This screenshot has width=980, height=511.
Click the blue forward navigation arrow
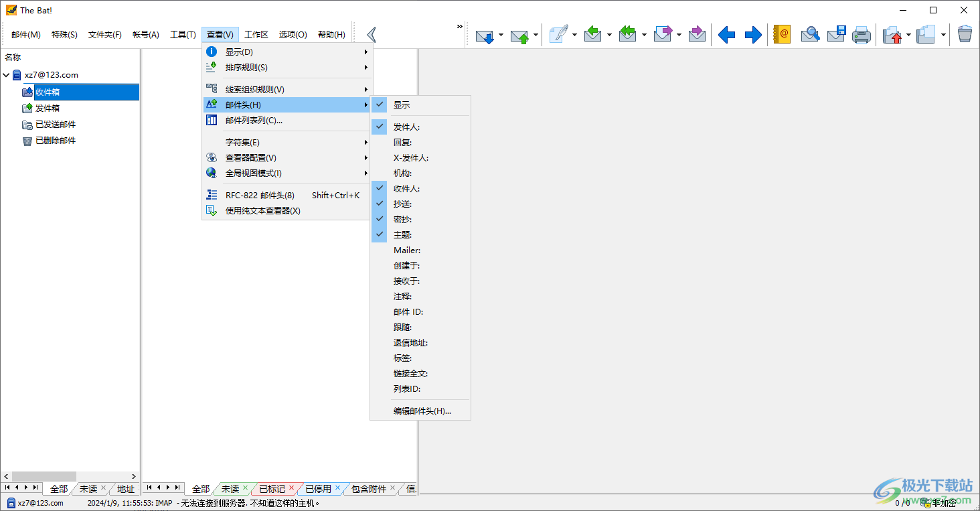coord(752,33)
